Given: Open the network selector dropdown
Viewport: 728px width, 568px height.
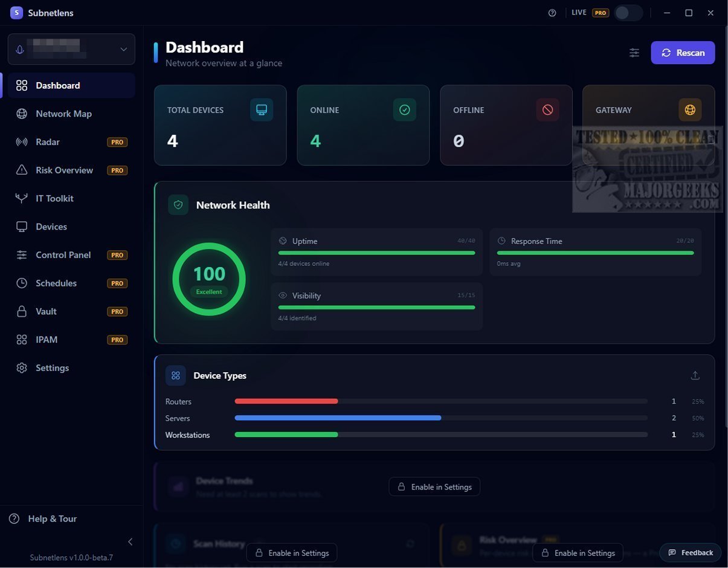Looking at the screenshot, I should (x=71, y=49).
